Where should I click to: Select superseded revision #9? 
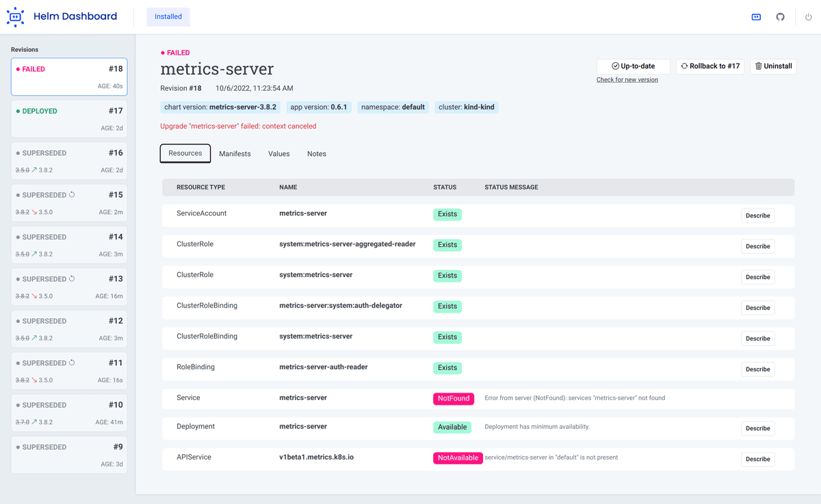click(x=69, y=455)
